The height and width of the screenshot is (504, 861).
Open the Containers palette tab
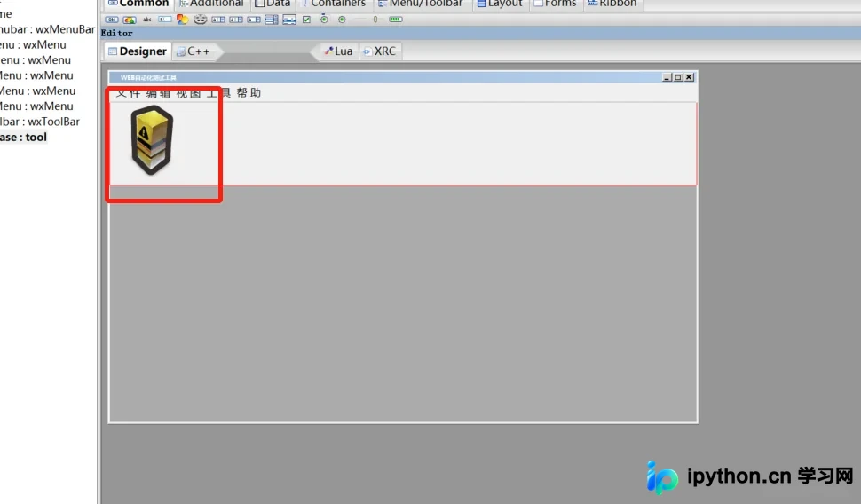pyautogui.click(x=334, y=4)
